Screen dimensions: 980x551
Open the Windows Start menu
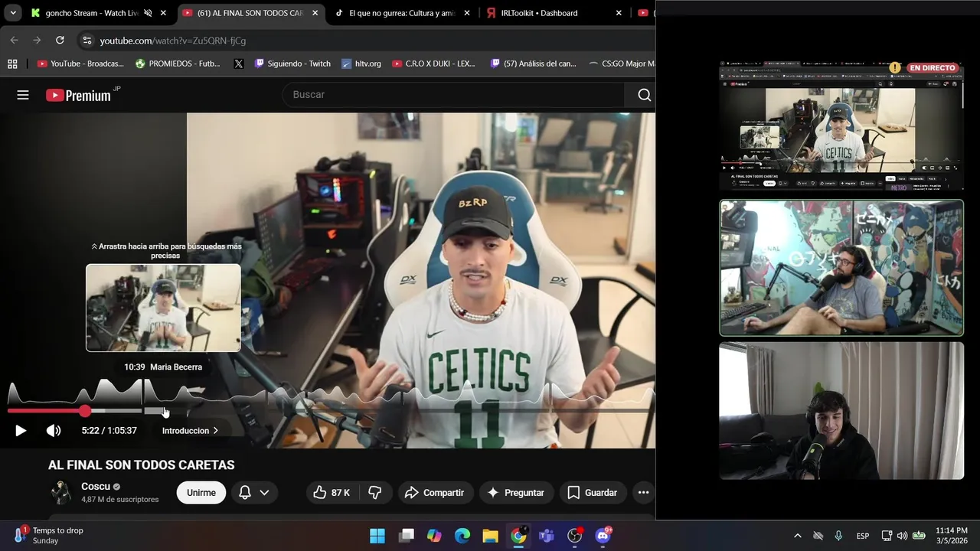click(377, 536)
